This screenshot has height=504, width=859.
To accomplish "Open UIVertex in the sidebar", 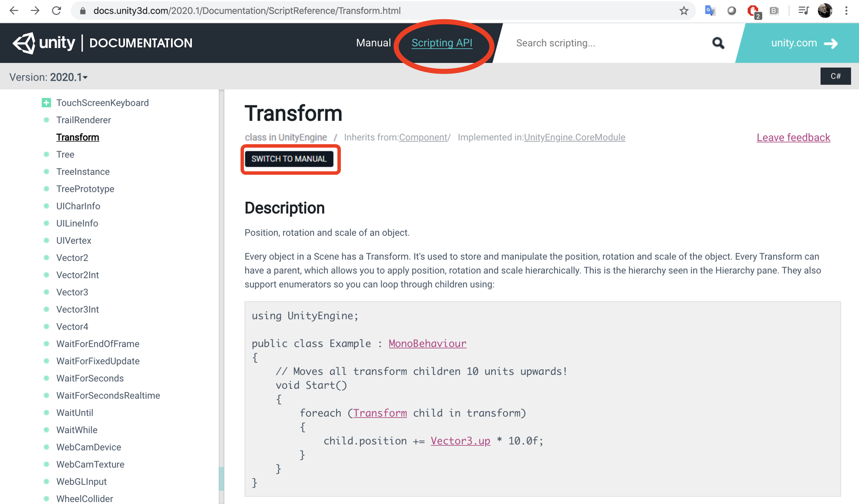I will point(74,240).
